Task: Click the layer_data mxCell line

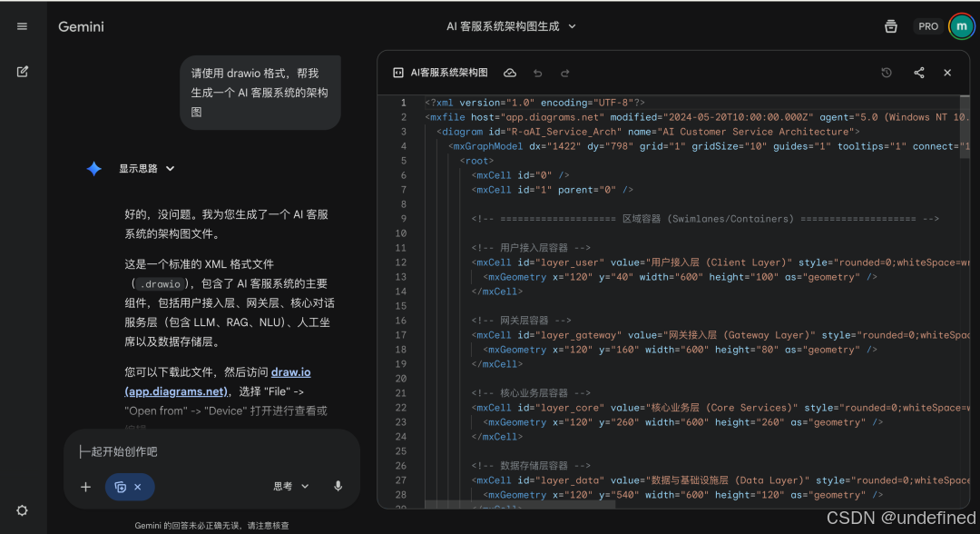Action: click(x=719, y=480)
